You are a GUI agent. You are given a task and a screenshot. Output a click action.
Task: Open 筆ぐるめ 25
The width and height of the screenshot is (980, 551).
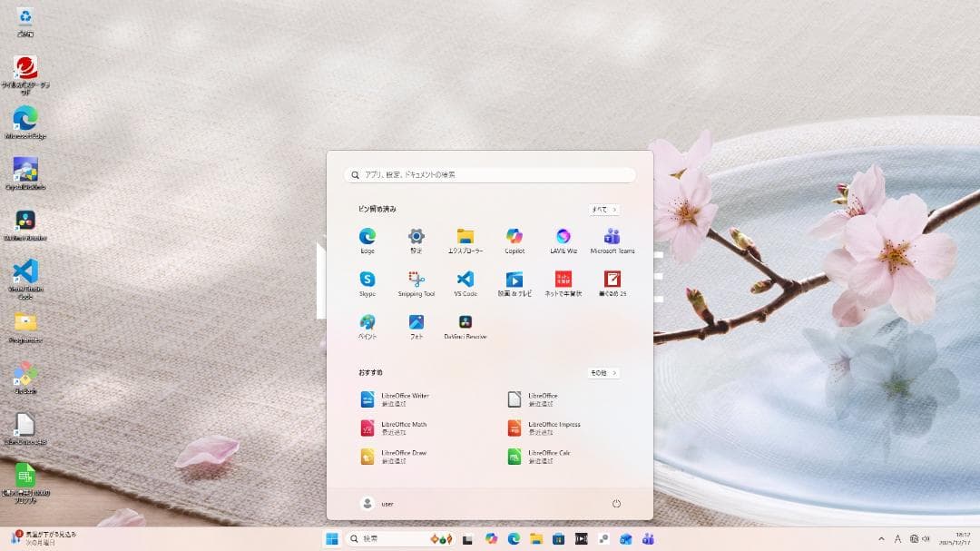(x=612, y=280)
